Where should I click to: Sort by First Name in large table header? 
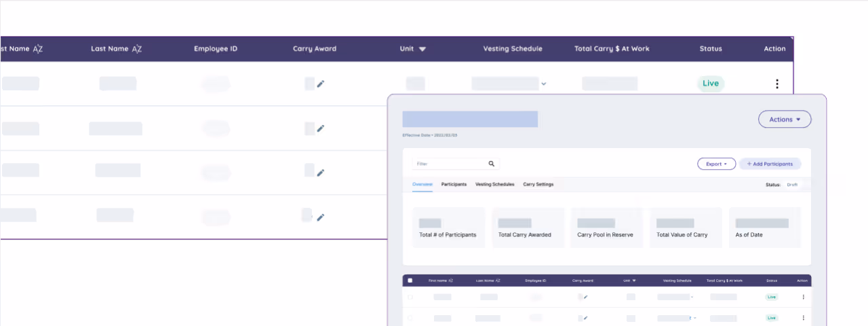click(38, 49)
